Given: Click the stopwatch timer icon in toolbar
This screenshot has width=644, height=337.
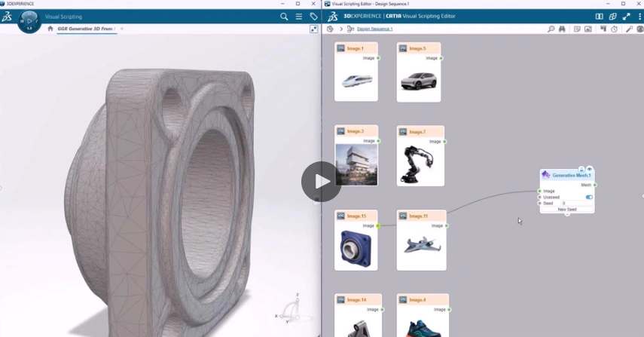Looking at the screenshot, I should [x=614, y=29].
